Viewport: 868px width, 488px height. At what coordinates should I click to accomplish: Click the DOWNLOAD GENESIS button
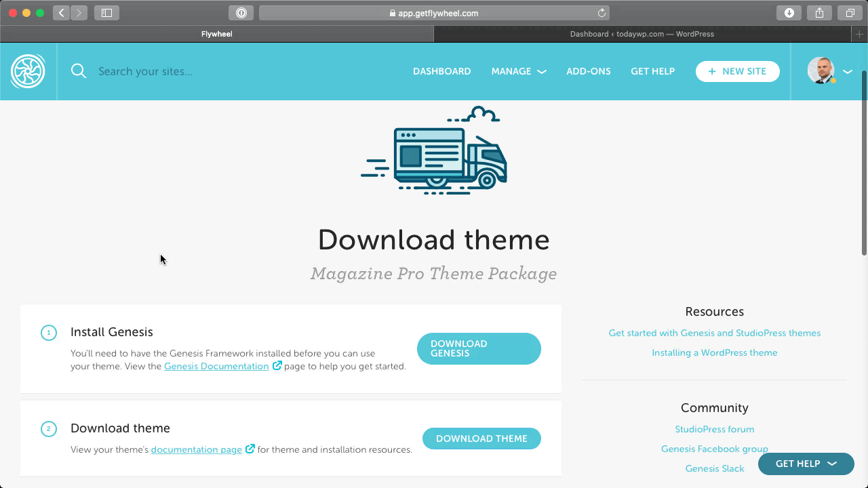pos(479,348)
